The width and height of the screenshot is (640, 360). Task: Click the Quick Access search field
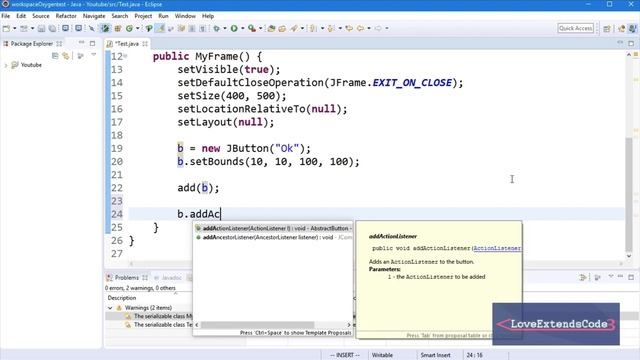pos(576,28)
